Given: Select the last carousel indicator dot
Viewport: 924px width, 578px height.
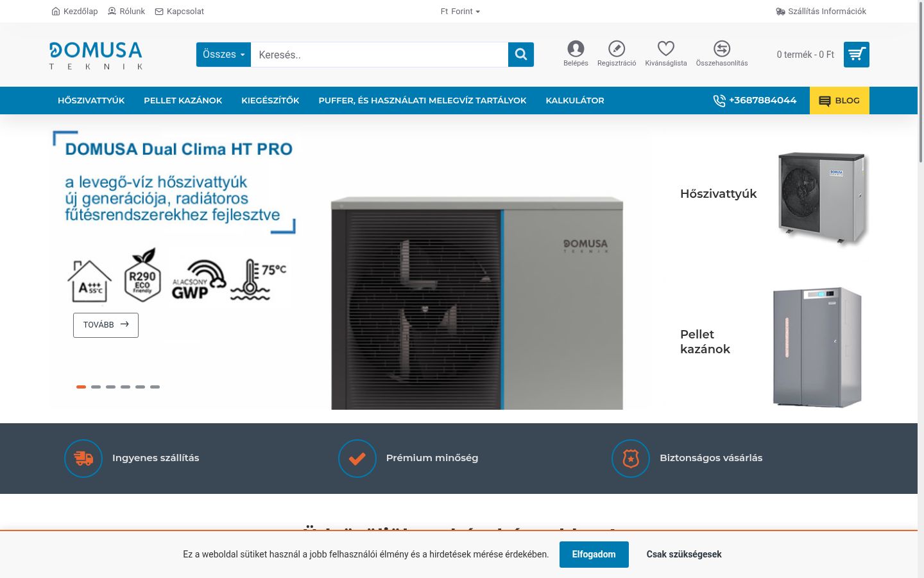Looking at the screenshot, I should click(x=155, y=387).
